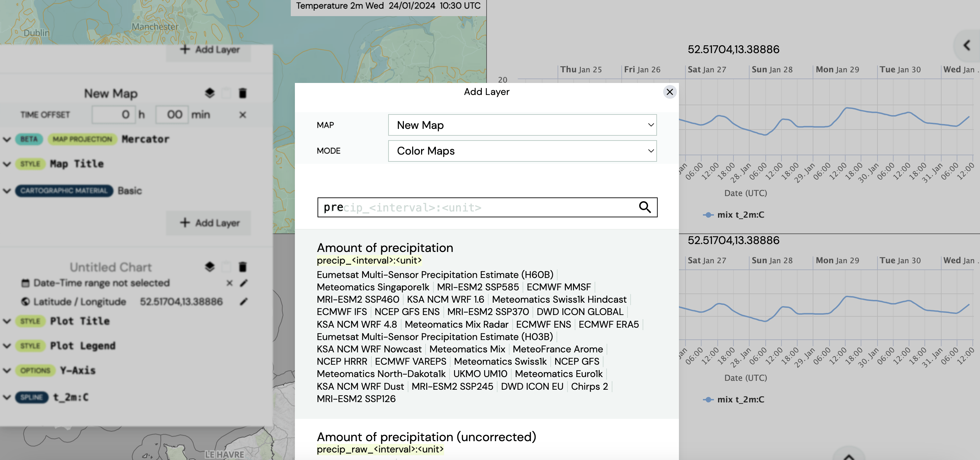
Task: Select the ECMWF MMSF model
Action: pos(559,287)
